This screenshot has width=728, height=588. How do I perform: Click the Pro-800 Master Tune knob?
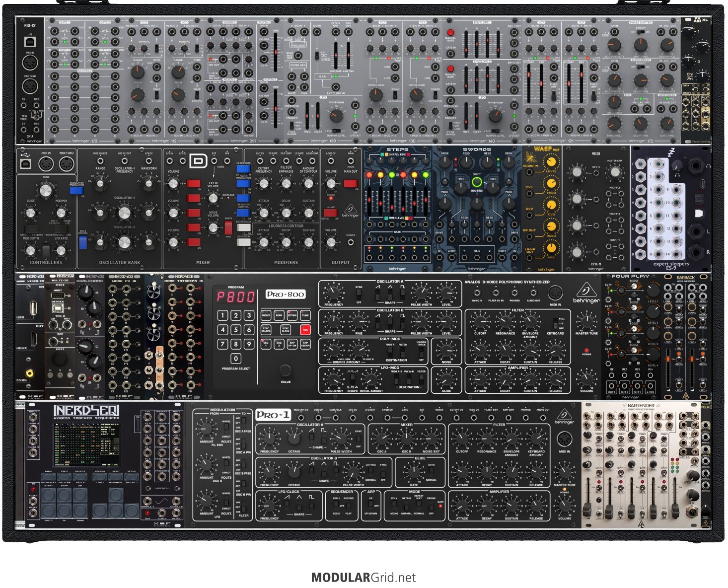pyautogui.click(x=586, y=322)
